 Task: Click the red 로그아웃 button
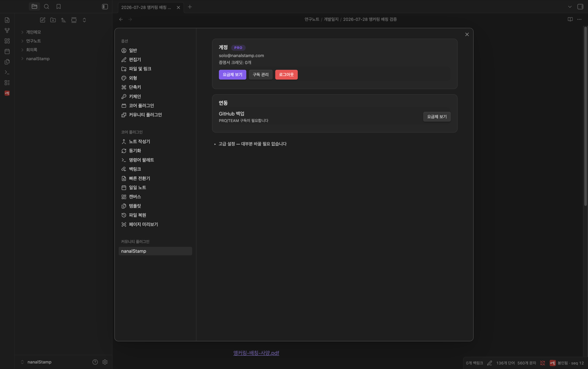pyautogui.click(x=286, y=75)
